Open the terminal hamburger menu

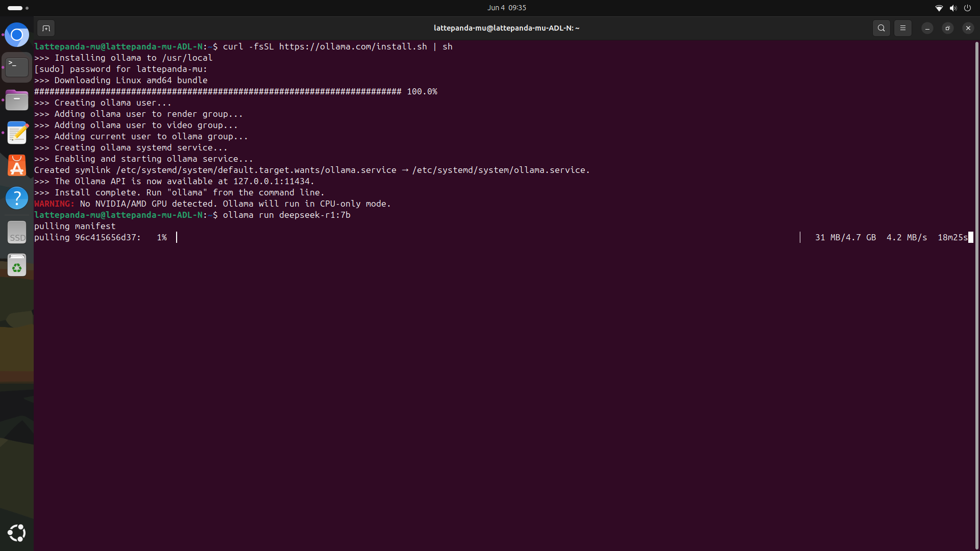[x=902, y=28]
